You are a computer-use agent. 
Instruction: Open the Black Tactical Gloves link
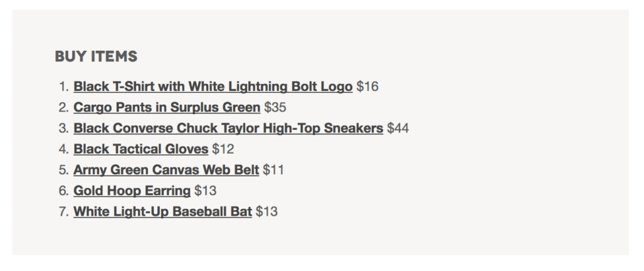click(141, 149)
